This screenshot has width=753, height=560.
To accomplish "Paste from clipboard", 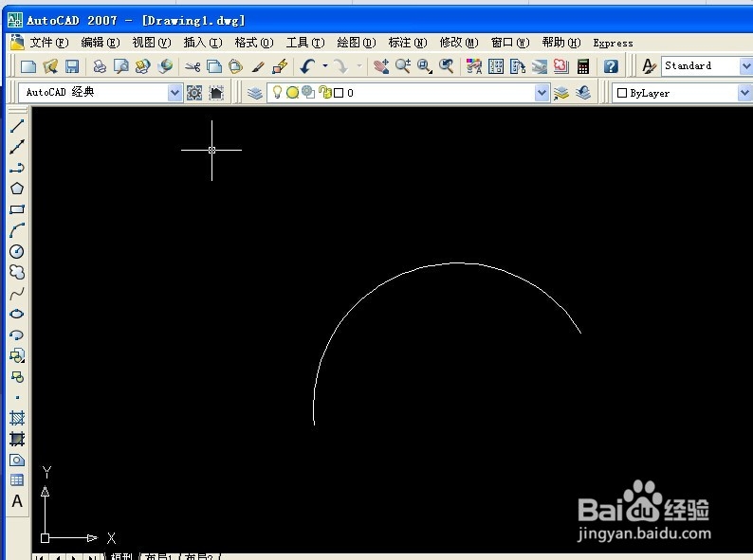I will click(x=236, y=66).
